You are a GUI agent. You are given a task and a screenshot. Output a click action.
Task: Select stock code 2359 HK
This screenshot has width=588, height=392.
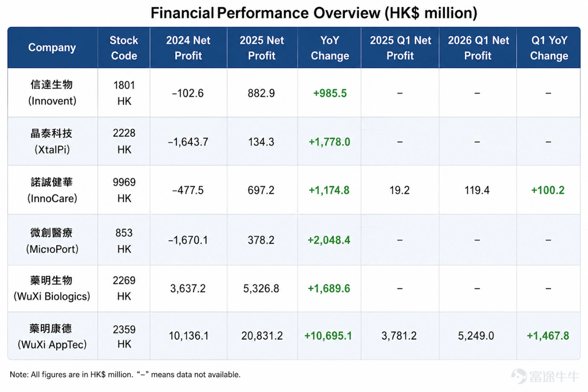[124, 336]
